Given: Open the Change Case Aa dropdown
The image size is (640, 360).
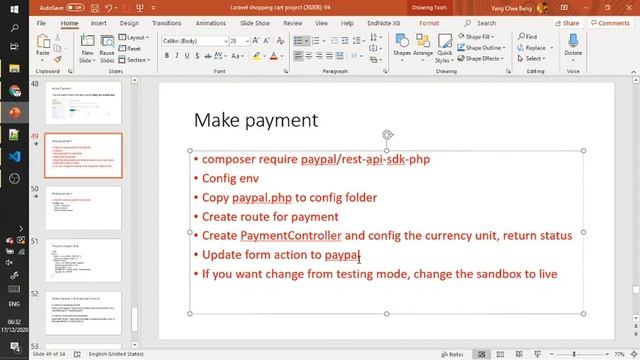Looking at the screenshot, I should click(x=238, y=56).
